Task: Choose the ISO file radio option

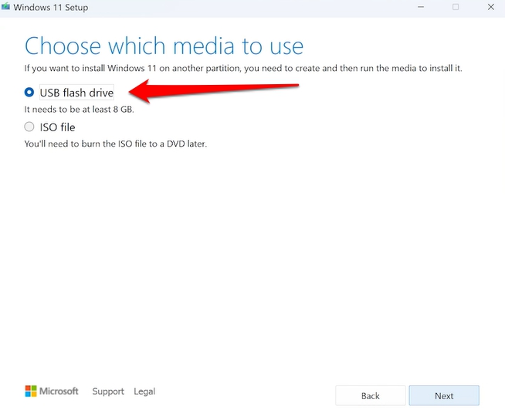Action: point(29,127)
